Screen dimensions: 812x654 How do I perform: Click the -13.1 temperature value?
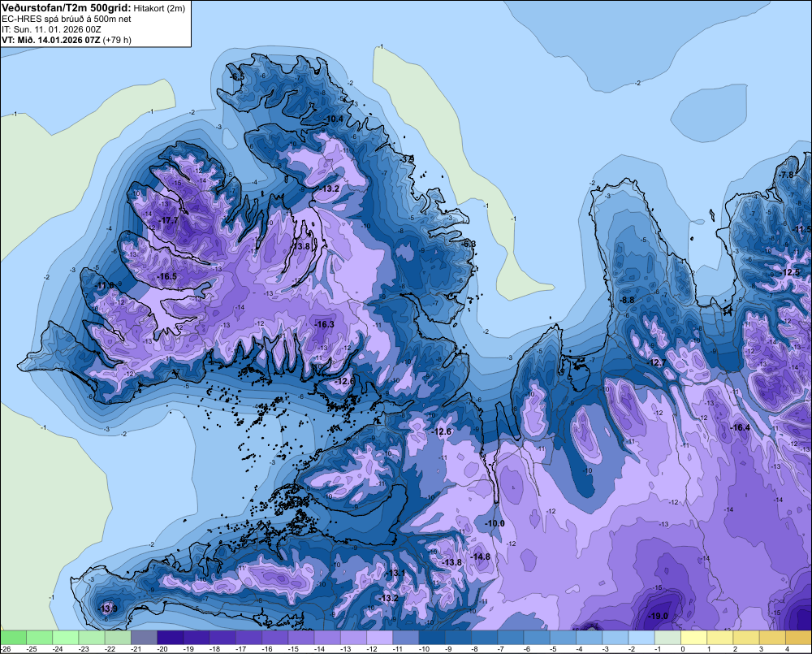396,573
